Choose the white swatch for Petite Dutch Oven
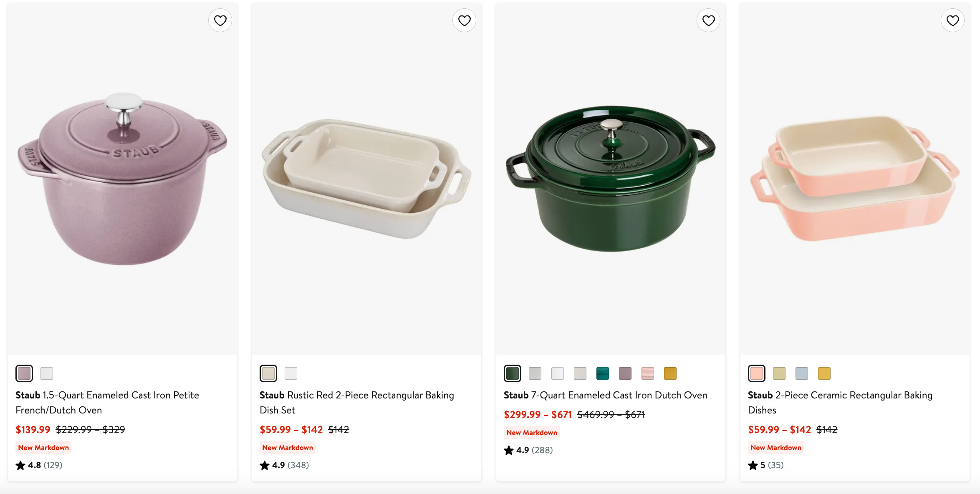Image resolution: width=980 pixels, height=494 pixels. (47, 373)
